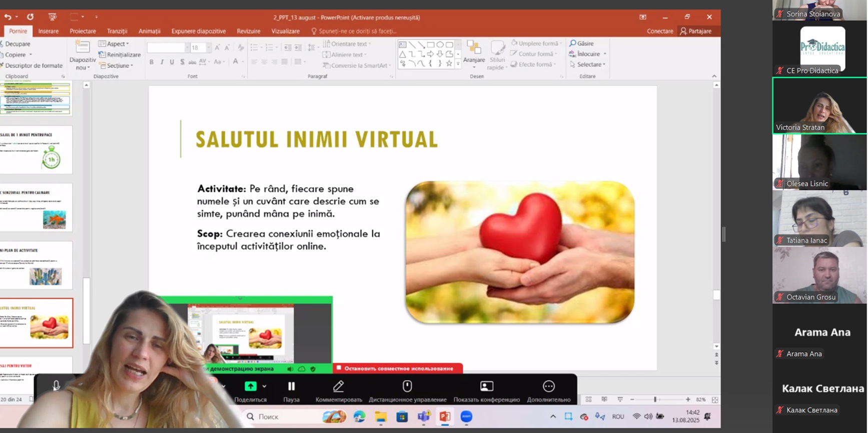Adjust the zoom level slider in status bar
This screenshot has width=868, height=433.
tap(655, 399)
